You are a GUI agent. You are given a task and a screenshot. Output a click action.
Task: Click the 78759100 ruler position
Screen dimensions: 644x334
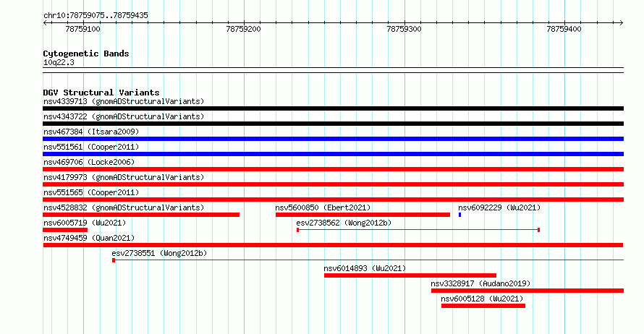point(83,29)
